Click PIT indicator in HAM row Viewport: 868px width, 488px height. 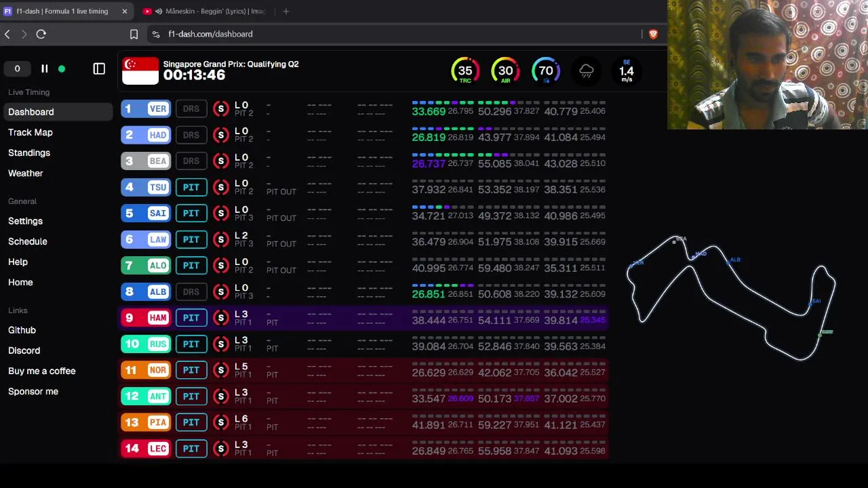click(191, 318)
